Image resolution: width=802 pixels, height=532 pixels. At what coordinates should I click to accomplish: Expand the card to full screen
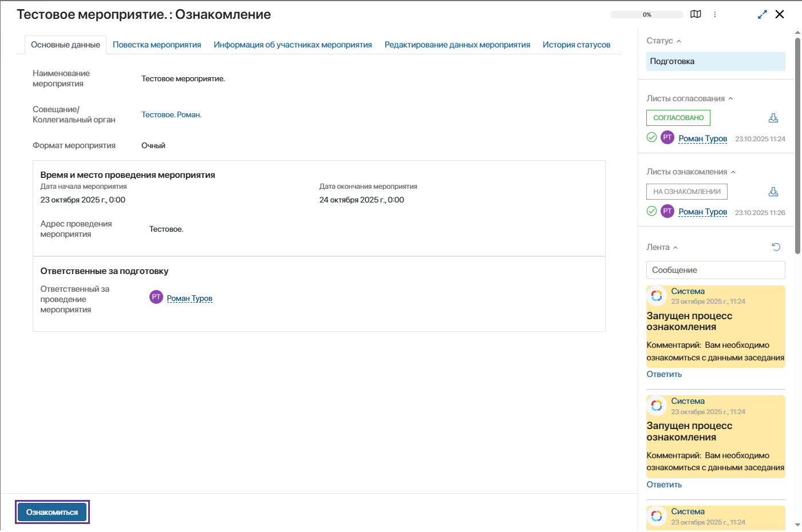762,14
